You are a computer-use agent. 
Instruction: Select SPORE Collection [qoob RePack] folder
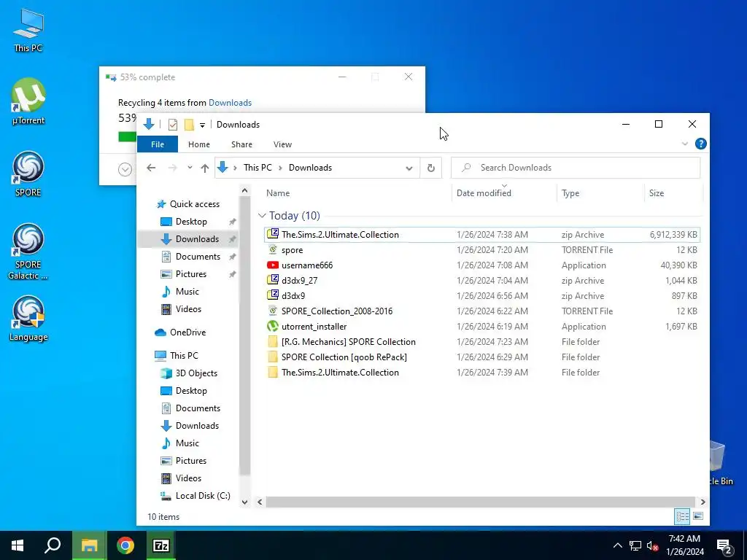pos(482,357)
